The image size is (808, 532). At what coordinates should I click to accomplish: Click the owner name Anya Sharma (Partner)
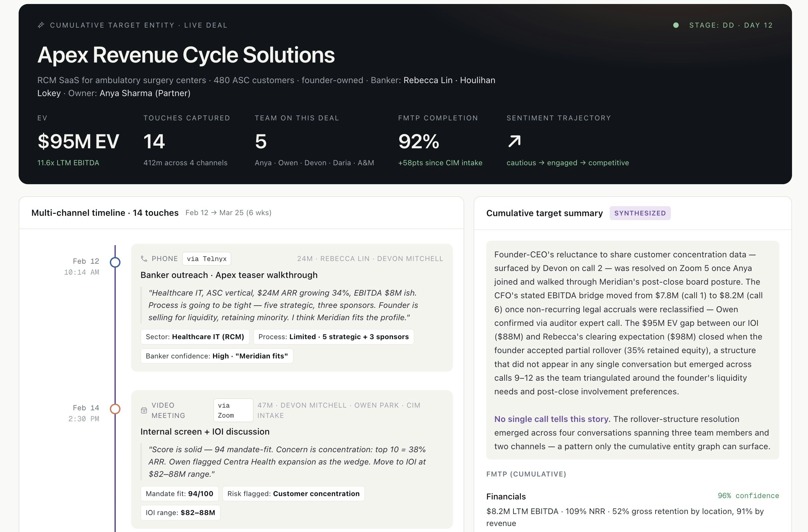pos(145,93)
